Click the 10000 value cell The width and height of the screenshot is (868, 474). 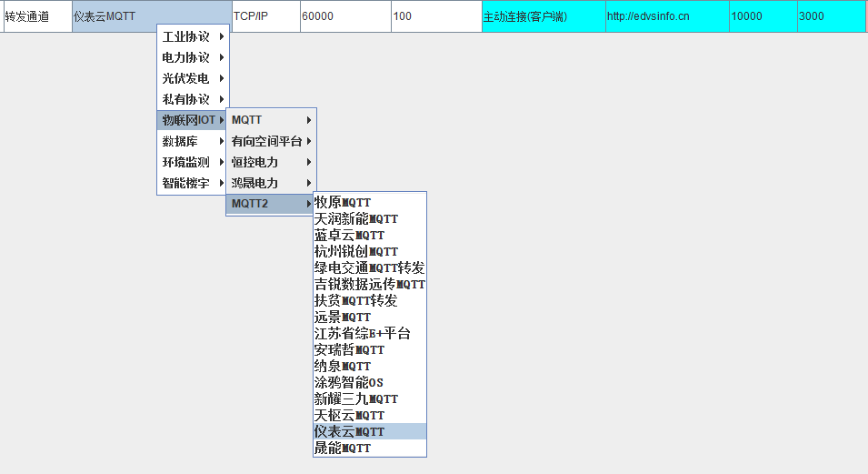[763, 16]
